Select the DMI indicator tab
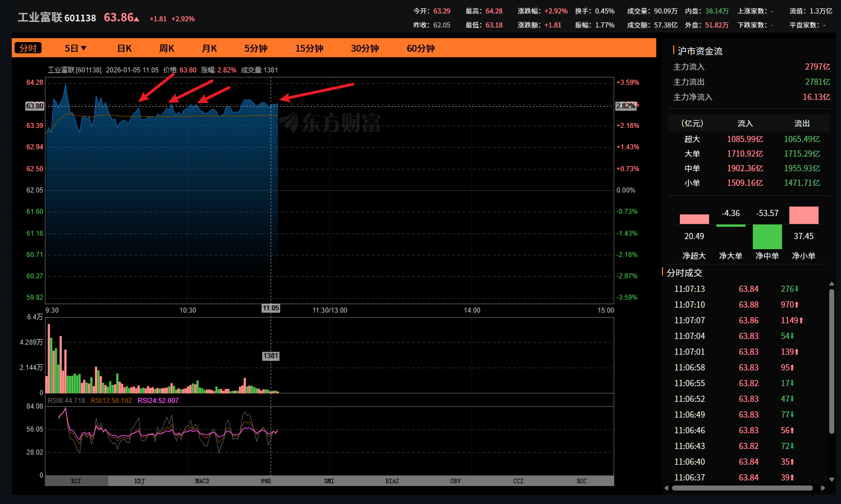The width and height of the screenshot is (841, 504). pos(329,481)
